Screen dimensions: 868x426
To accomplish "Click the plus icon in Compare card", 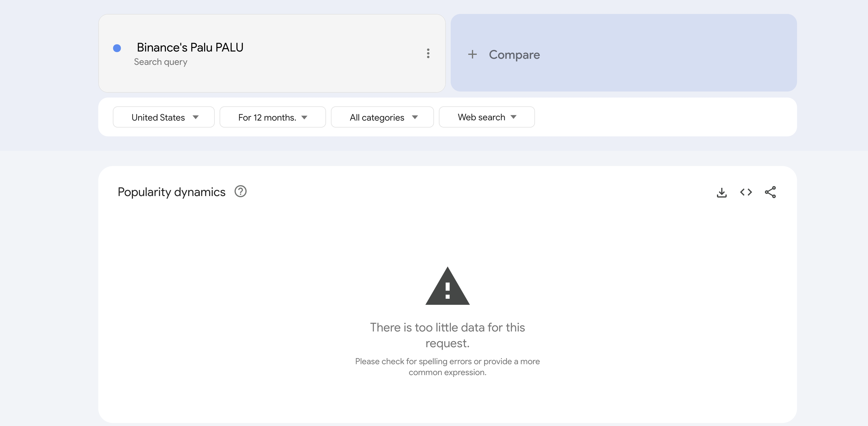I will coord(473,54).
